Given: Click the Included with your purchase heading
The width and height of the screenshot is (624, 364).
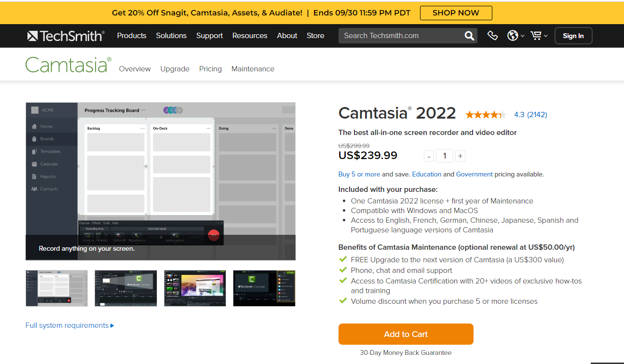Looking at the screenshot, I should point(388,189).
